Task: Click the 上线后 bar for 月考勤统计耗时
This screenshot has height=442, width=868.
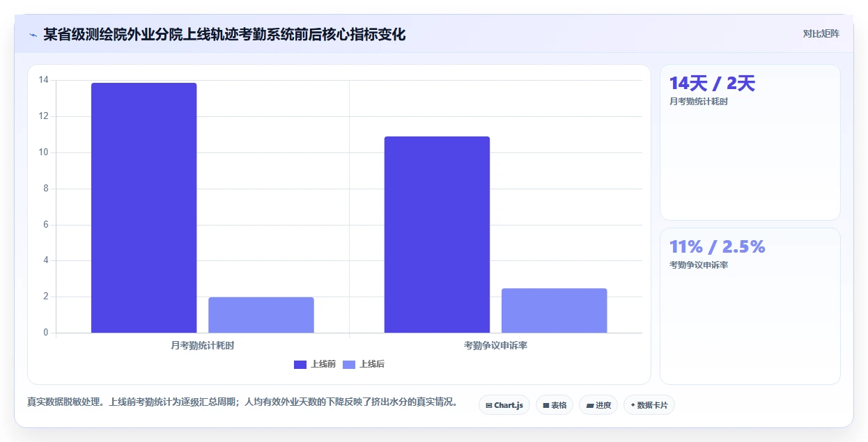Action: pos(261,315)
